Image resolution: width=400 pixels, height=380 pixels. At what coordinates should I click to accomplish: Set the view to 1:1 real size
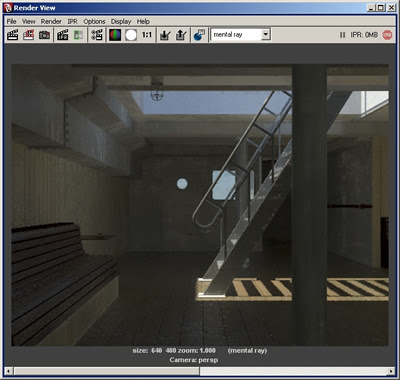147,35
